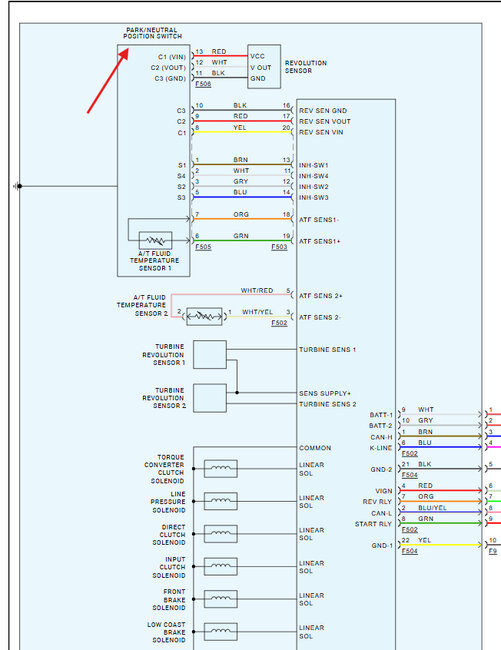Image resolution: width=501 pixels, height=650 pixels.
Task: Click the 'START RLY' label
Action: 373,524
